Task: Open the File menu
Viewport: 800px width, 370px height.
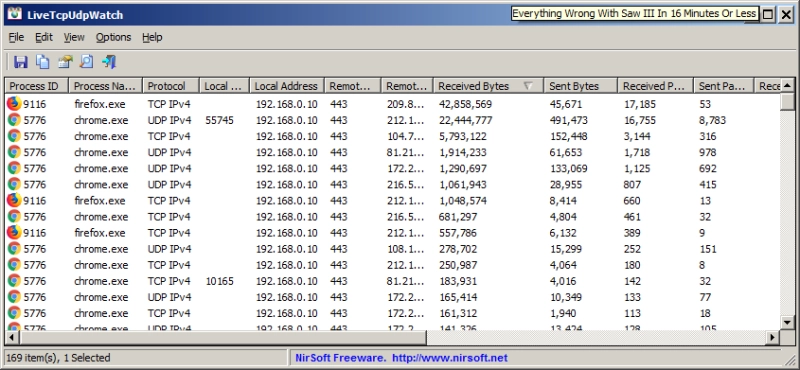Action: [x=16, y=37]
